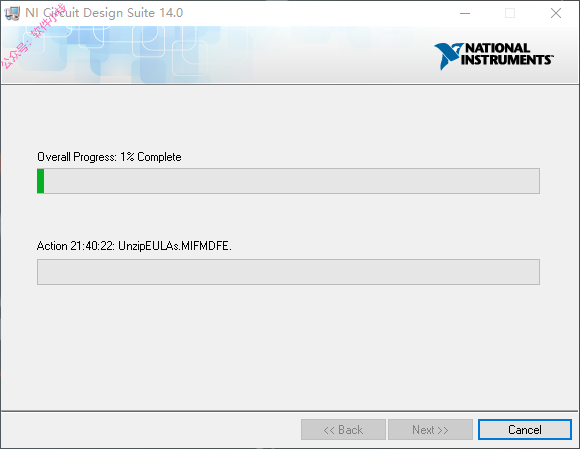Click the NI Circuit Design Suite 14.0 title text
The height and width of the screenshot is (449, 580).
(104, 13)
